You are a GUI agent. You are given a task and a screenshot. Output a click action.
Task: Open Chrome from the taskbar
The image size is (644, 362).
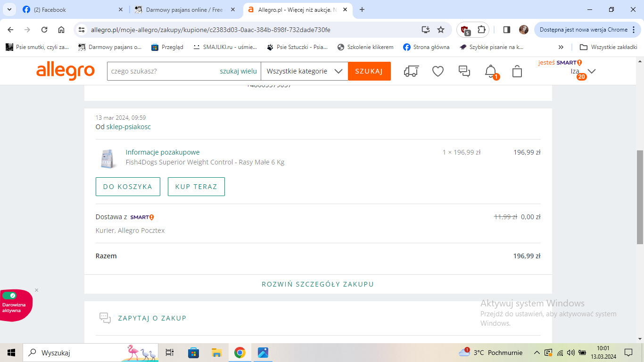tap(240, 353)
